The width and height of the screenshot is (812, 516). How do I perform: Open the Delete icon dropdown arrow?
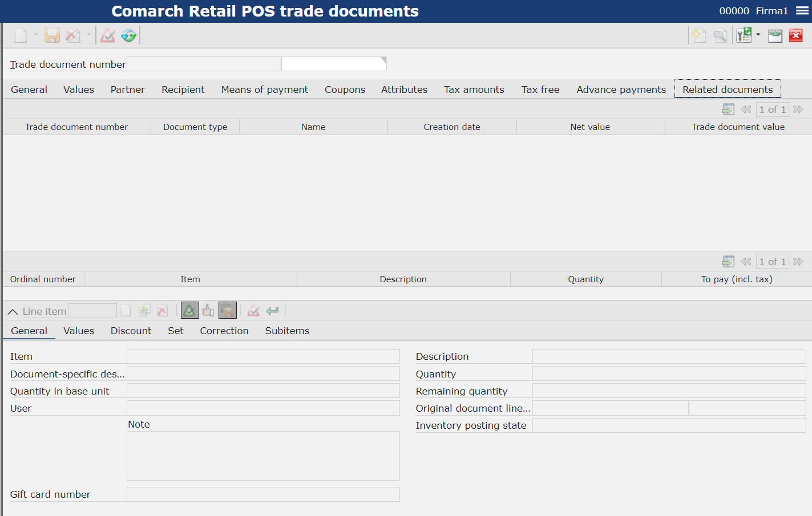coord(88,35)
